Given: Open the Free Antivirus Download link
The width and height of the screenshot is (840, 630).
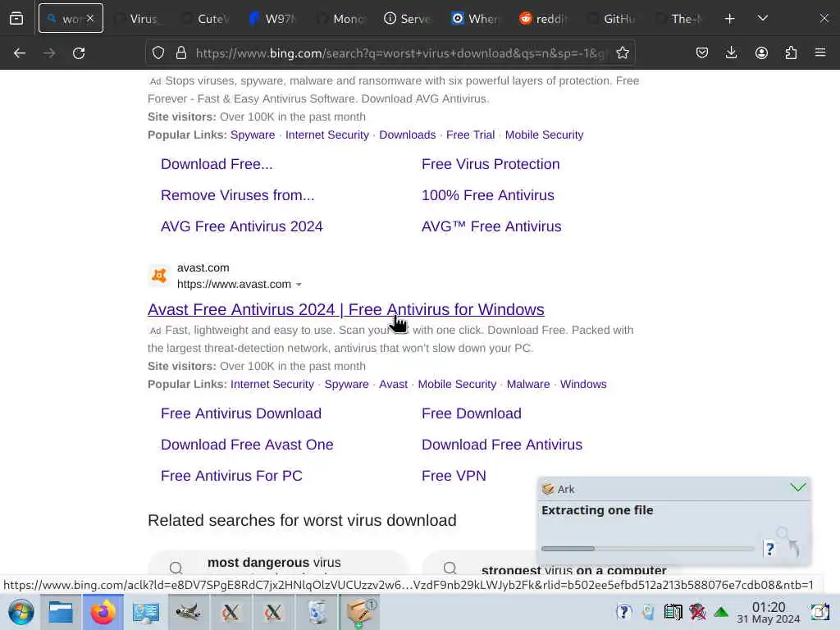Looking at the screenshot, I should pyautogui.click(x=241, y=413).
